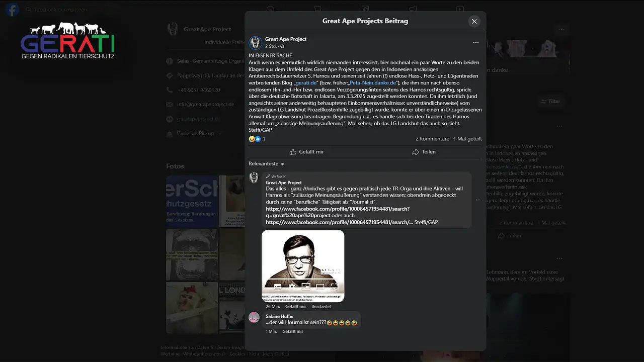Image resolution: width=644 pixels, height=362 pixels.
Task: Open the blue 'schutzgesetz' photo thumbnail
Action: (192, 201)
